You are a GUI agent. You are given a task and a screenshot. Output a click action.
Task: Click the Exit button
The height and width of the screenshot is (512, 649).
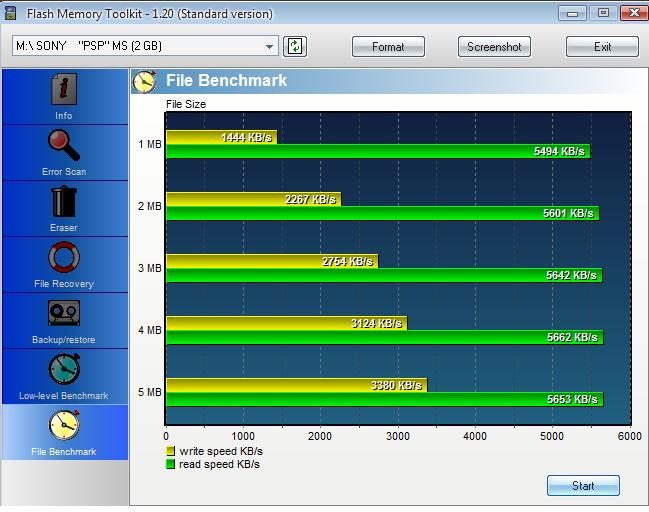(602, 47)
